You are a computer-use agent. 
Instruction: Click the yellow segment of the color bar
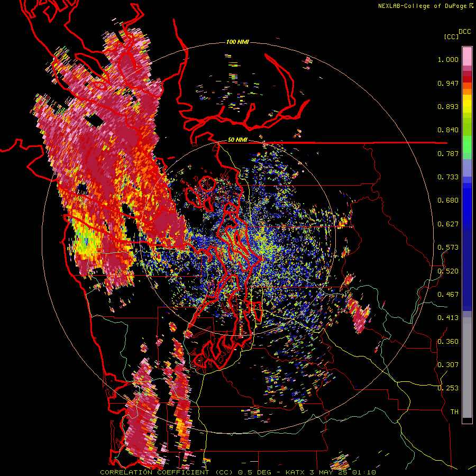467,104
